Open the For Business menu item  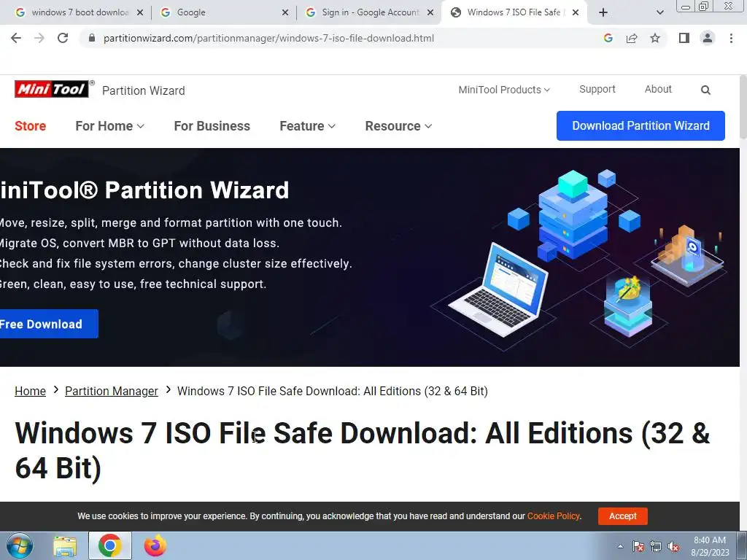212,125
